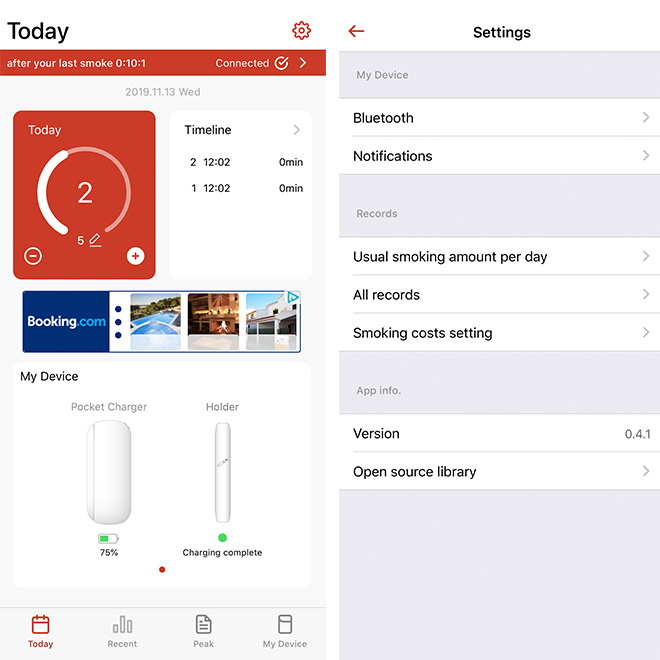Tap the Pocket Charger battery icon
The image size is (660, 660).
(109, 538)
